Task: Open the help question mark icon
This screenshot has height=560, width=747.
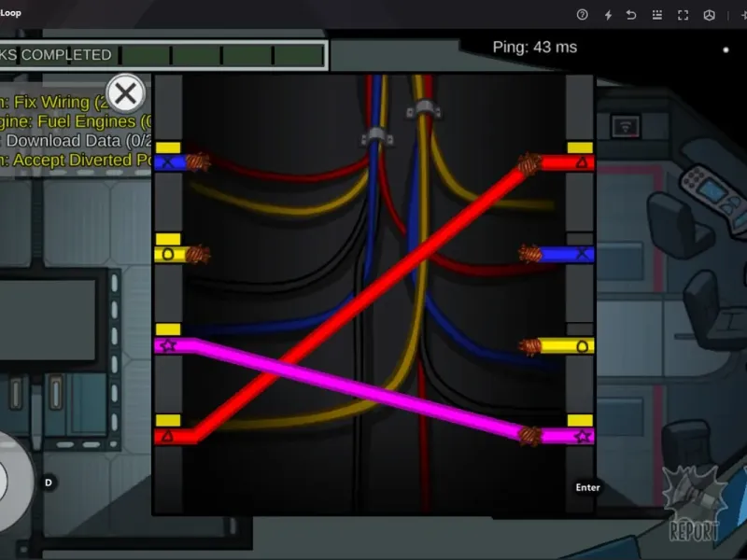Action: click(582, 15)
